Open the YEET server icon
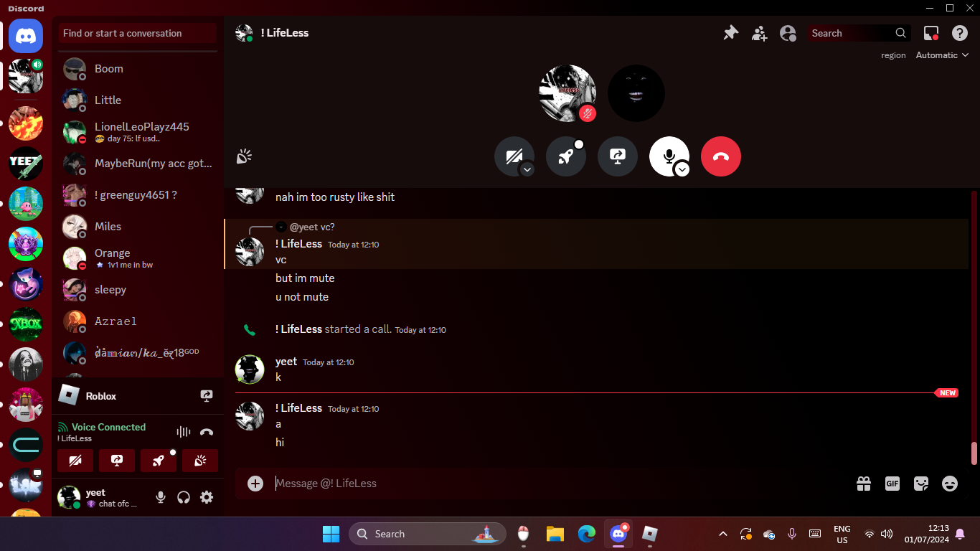Viewport: 980px width, 551px height. [x=26, y=164]
